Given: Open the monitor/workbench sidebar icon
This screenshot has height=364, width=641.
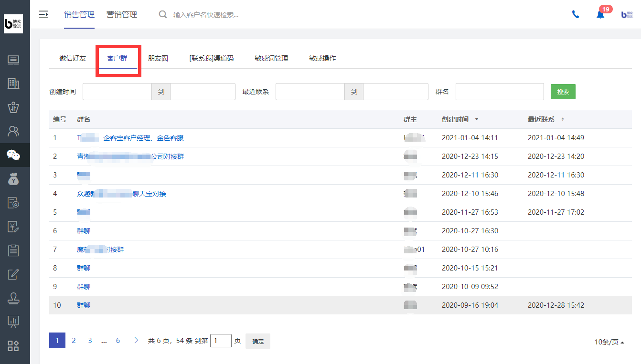Looking at the screenshot, I should (x=13, y=60).
